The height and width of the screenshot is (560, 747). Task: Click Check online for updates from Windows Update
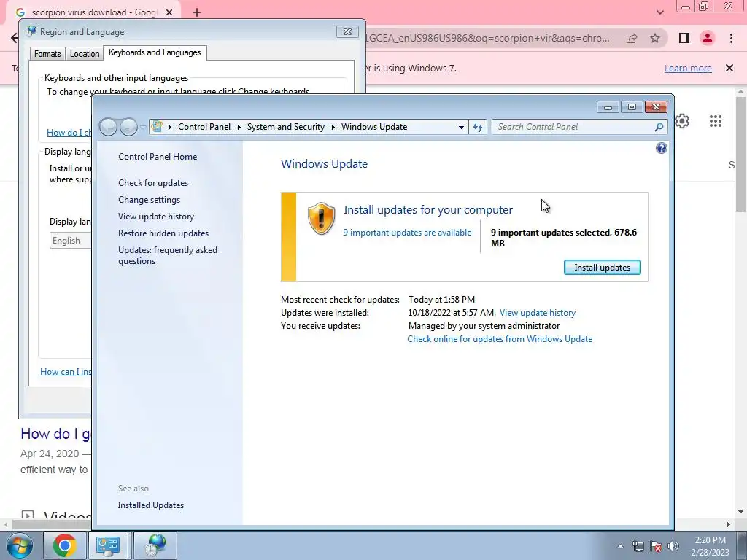tap(500, 339)
